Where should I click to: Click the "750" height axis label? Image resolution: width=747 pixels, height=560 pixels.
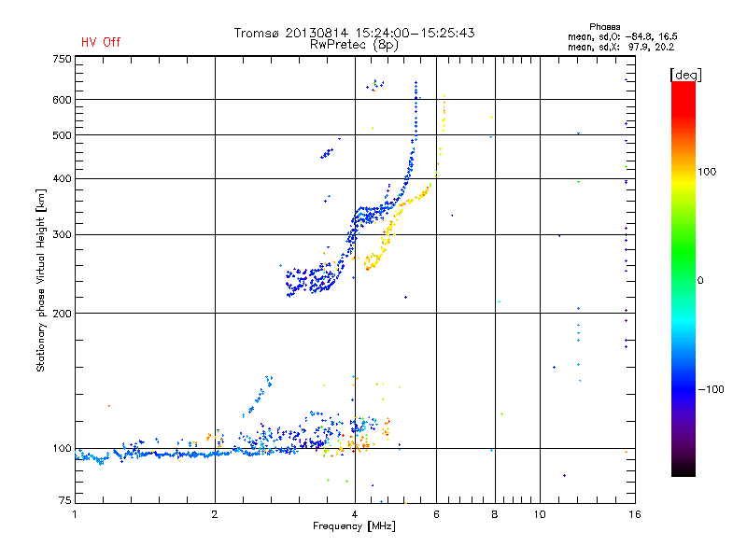pos(62,59)
